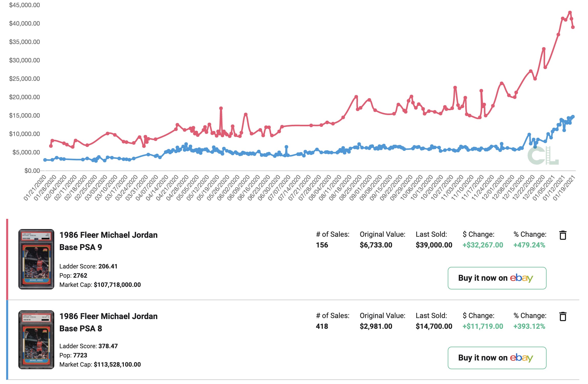Click the $20,000.00 y-axis label
This screenshot has height=384, width=588.
click(x=24, y=97)
